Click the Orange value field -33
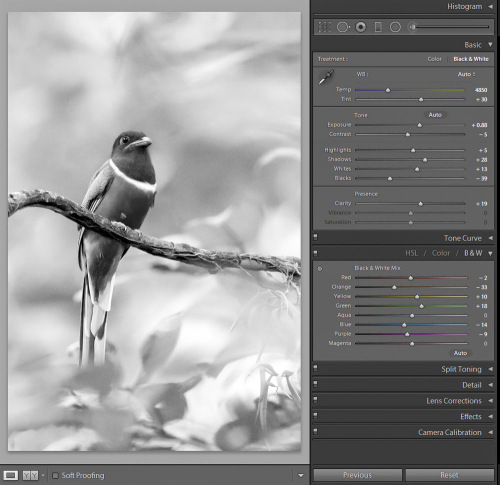 tap(482, 287)
